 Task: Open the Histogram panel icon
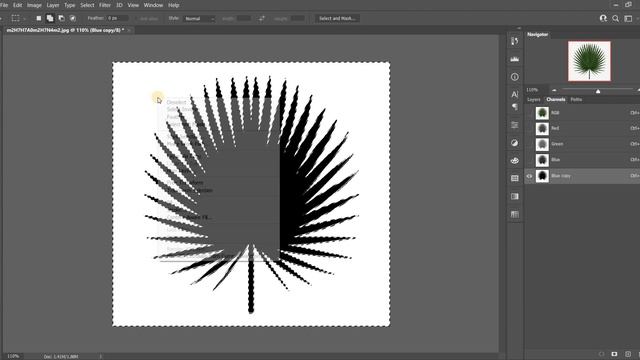pyautogui.click(x=515, y=59)
